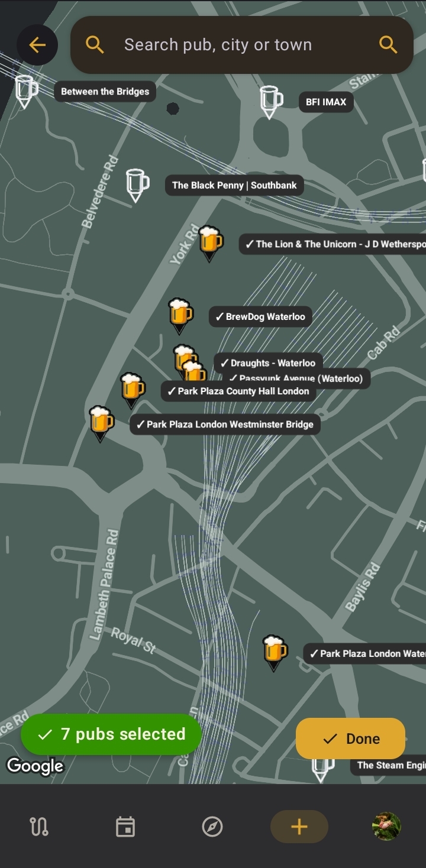This screenshot has height=868, width=426.
Task: Tap the BFI IMAX label
Action: (x=326, y=102)
